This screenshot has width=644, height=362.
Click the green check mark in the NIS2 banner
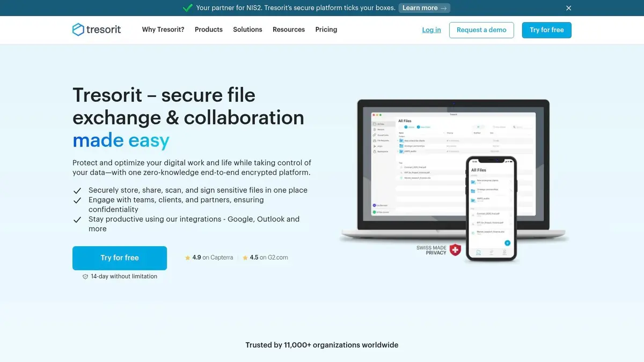(x=188, y=8)
